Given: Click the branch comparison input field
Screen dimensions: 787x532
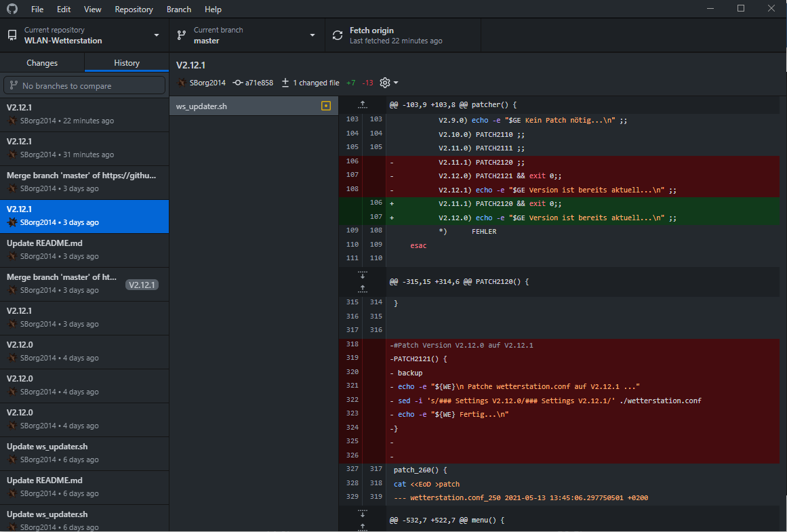Looking at the screenshot, I should pos(88,85).
